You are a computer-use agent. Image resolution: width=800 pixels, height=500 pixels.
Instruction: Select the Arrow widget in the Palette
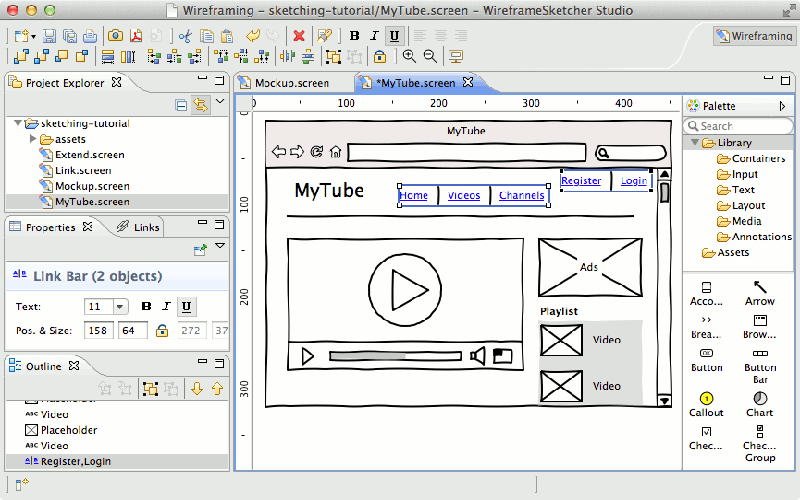click(760, 293)
